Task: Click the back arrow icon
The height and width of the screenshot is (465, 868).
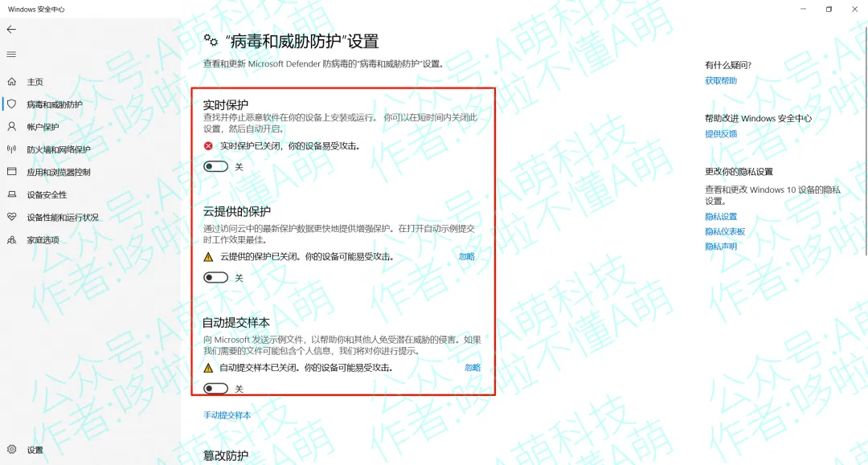Action: click(11, 29)
